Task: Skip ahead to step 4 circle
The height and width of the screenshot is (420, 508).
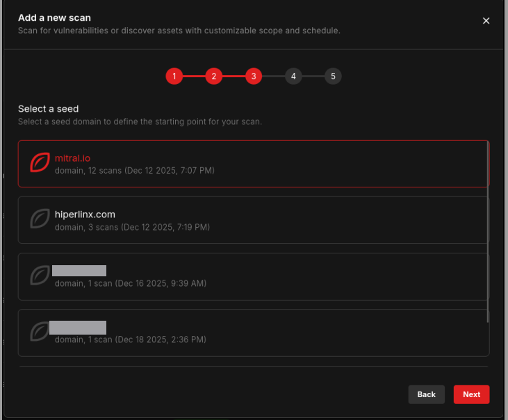Action: click(x=293, y=76)
